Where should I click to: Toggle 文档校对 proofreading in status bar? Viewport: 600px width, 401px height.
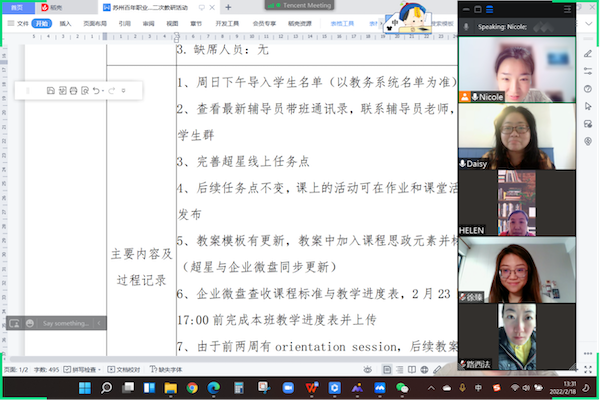coord(125,368)
